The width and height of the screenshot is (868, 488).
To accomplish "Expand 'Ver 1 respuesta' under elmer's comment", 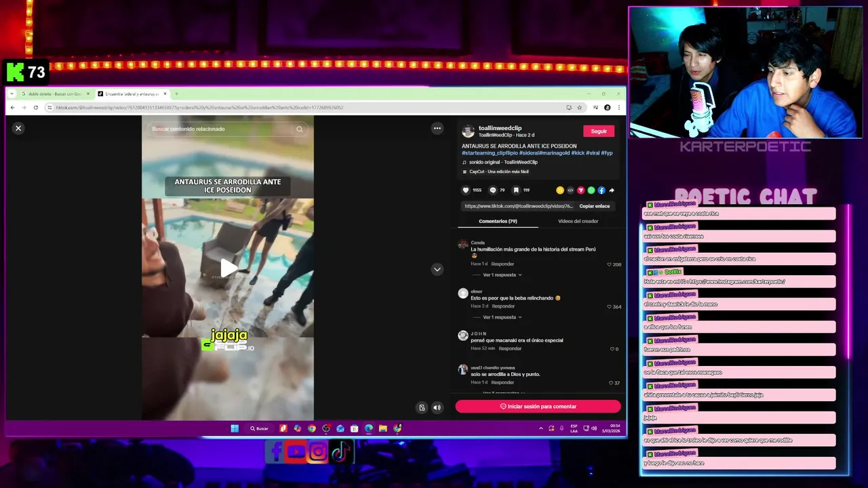I will tap(502, 317).
